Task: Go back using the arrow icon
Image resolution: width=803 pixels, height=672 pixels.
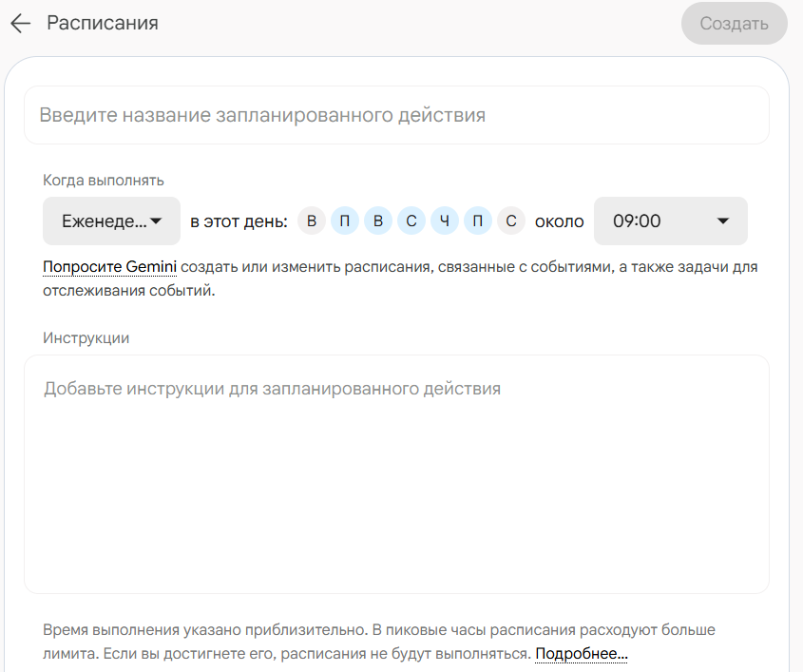Action: 21,24
